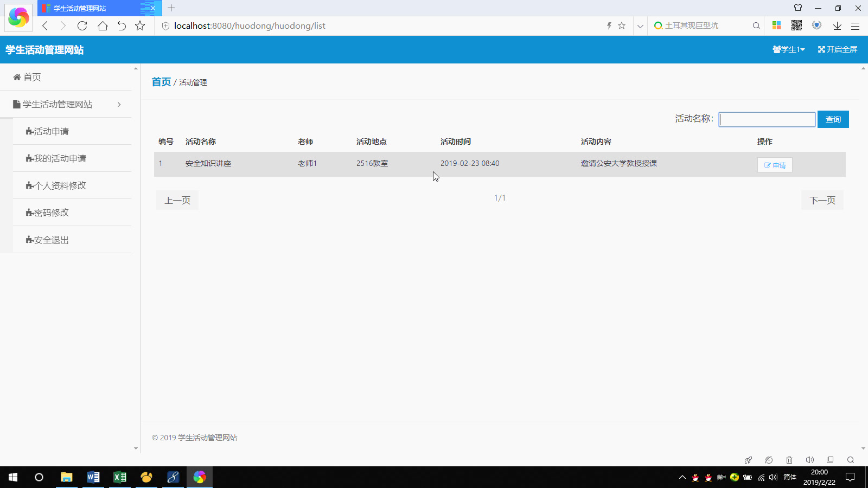Open the Windows Start menu
Viewport: 868px width, 488px height.
click(x=13, y=477)
